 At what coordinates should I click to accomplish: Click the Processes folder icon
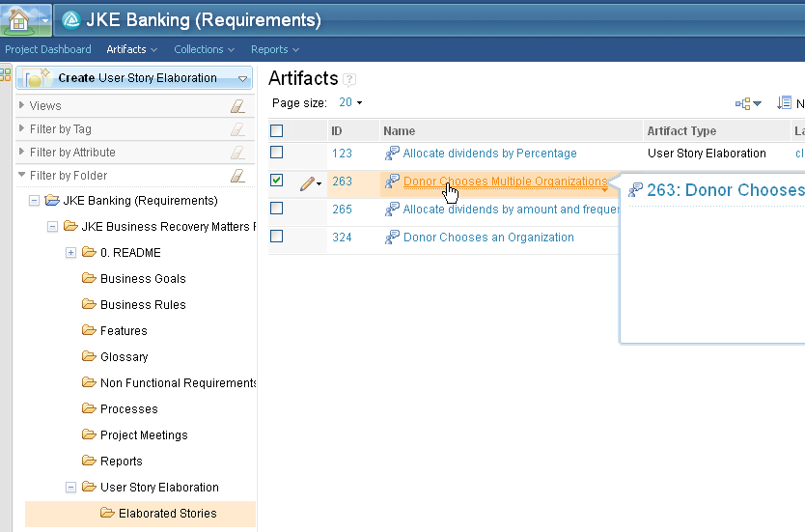click(x=90, y=408)
